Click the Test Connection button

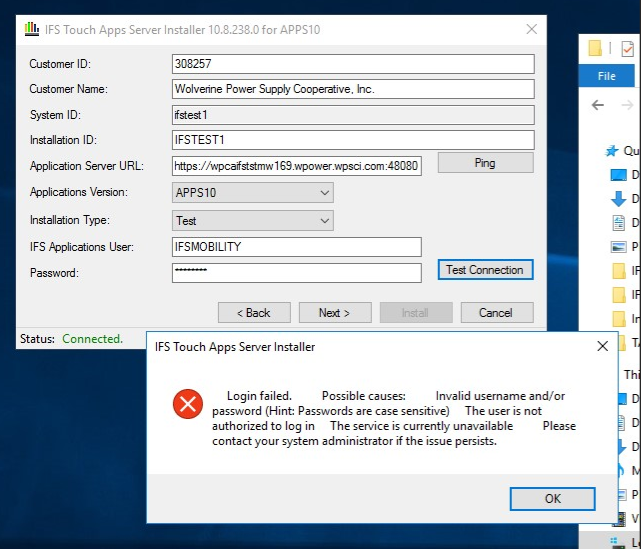click(486, 270)
